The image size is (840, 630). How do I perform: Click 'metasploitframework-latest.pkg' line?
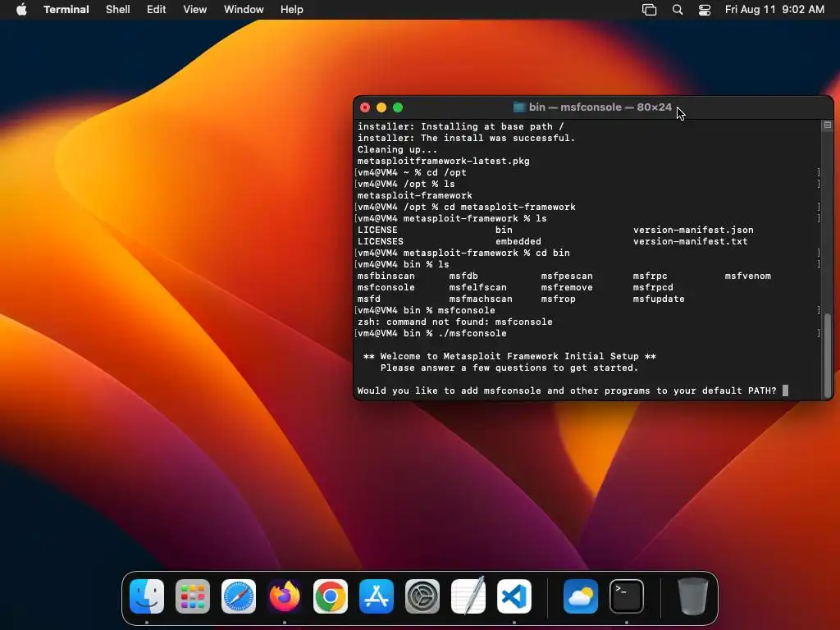pyautogui.click(x=444, y=161)
